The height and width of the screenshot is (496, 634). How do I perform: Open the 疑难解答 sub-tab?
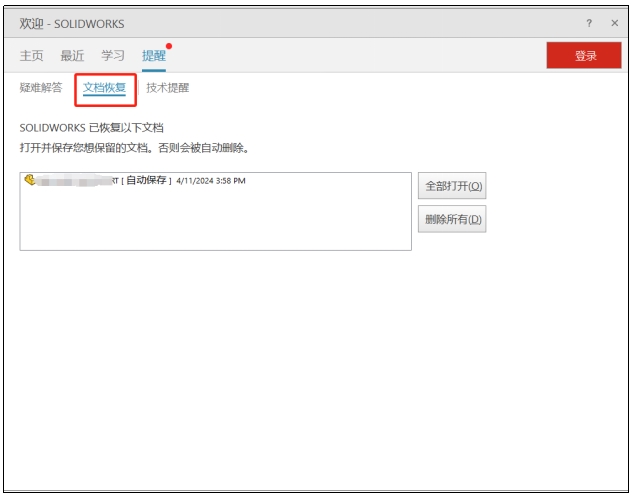41,87
